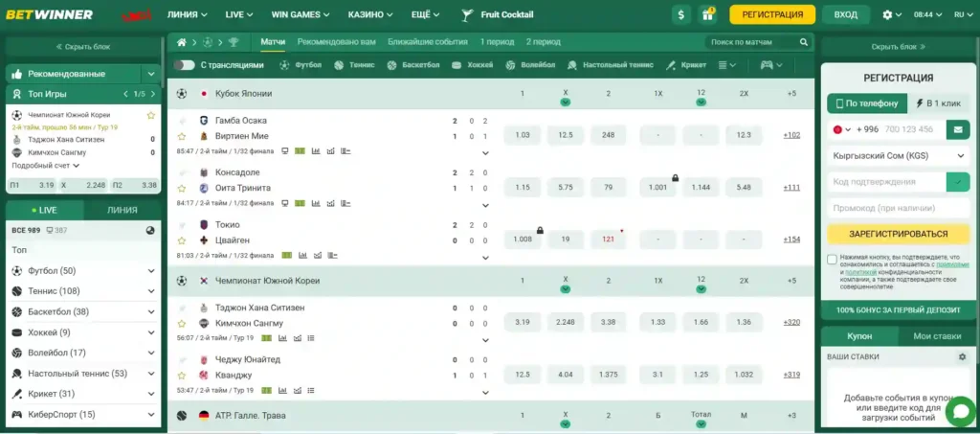Go to home icon in breadcrumb
The image size is (980, 434).
182,42
